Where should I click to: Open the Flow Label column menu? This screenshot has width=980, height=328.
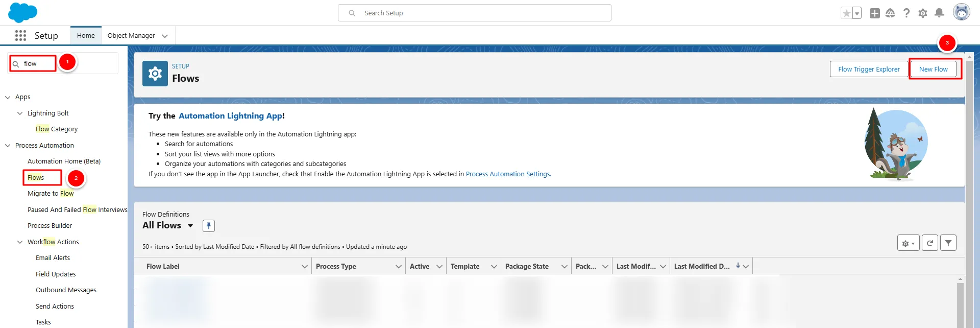pos(305,267)
